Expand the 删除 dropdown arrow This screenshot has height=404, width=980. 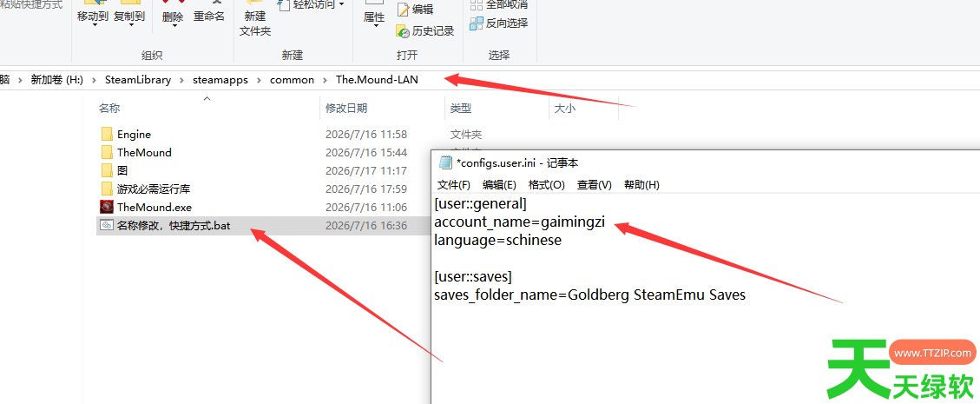point(173,26)
